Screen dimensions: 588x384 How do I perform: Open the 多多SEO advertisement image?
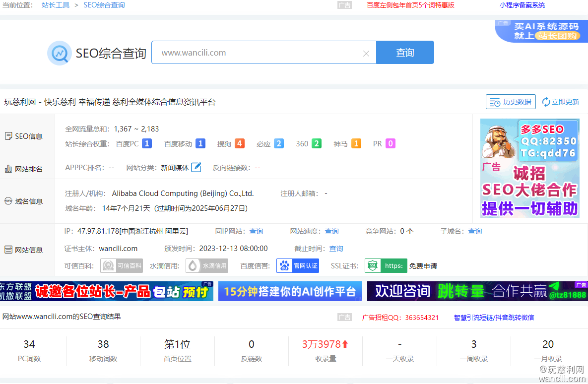[530, 168]
